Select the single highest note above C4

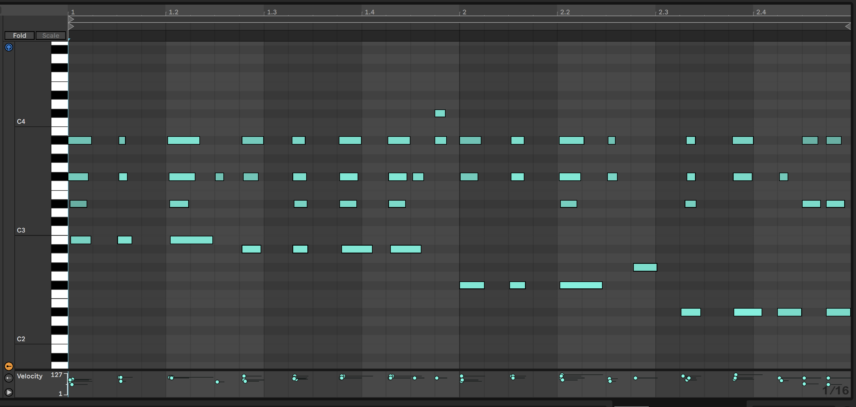(x=440, y=113)
